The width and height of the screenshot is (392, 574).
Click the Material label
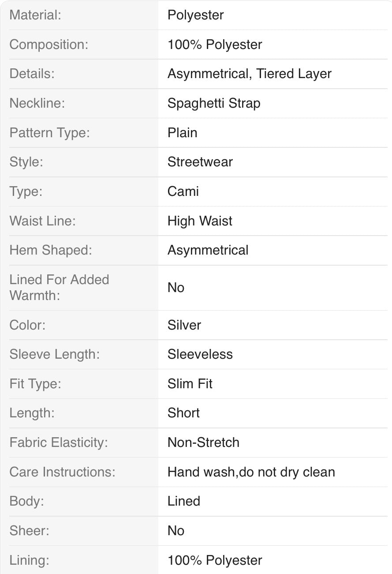click(x=35, y=15)
